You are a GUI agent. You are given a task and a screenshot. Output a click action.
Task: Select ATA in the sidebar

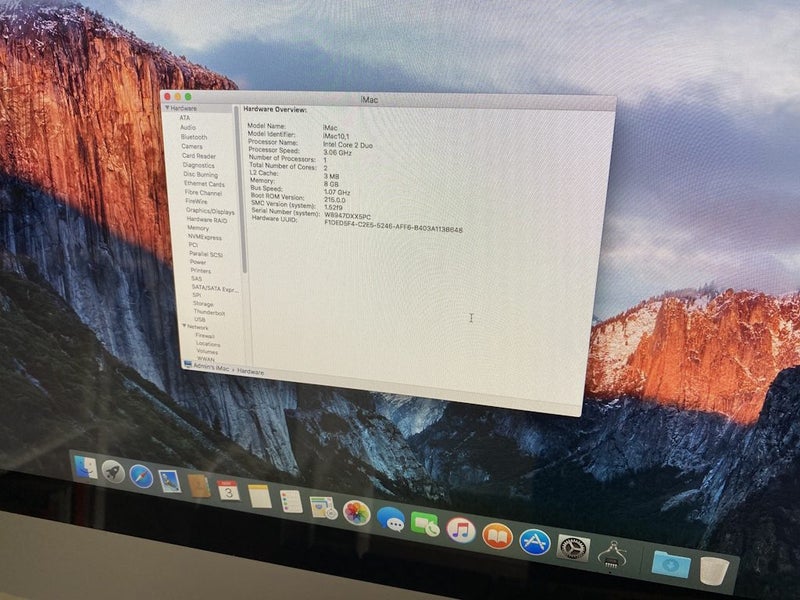[185, 118]
